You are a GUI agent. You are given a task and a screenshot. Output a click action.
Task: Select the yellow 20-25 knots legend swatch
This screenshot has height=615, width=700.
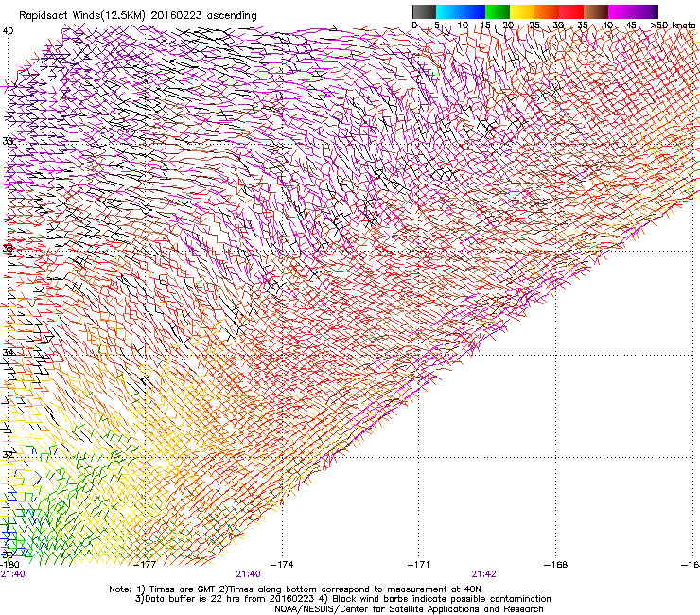(x=522, y=11)
